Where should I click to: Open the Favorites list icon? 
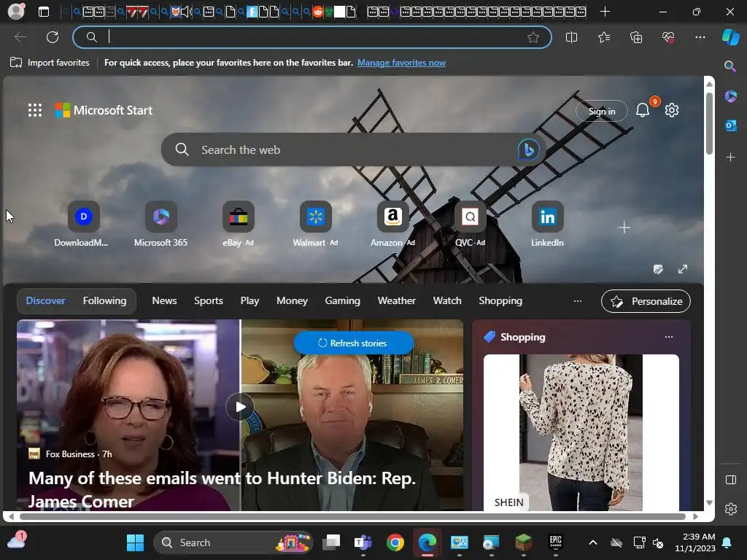pos(603,37)
